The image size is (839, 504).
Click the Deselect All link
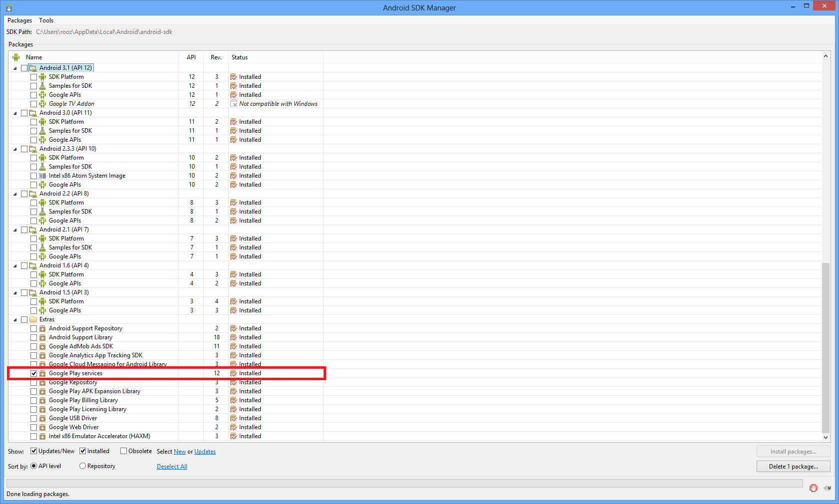(172, 467)
